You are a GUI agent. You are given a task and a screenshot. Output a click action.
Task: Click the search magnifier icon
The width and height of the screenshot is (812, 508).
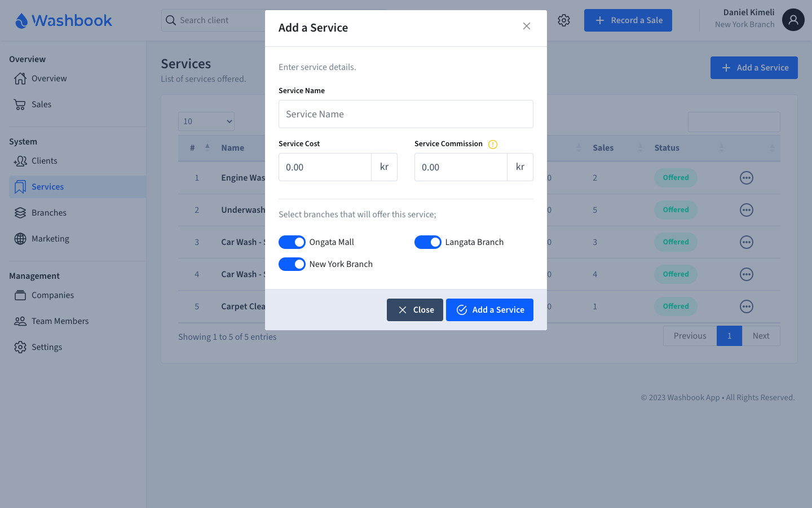click(x=171, y=20)
